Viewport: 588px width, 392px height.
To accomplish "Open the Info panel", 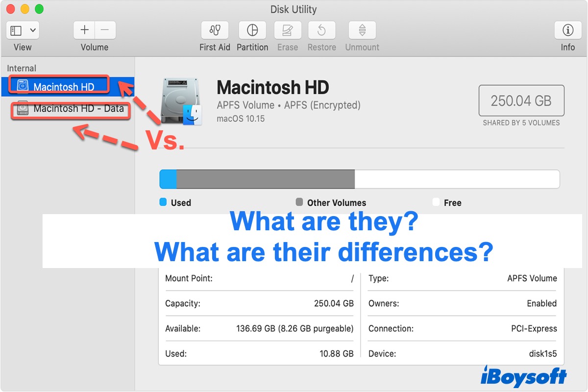I will coord(567,30).
